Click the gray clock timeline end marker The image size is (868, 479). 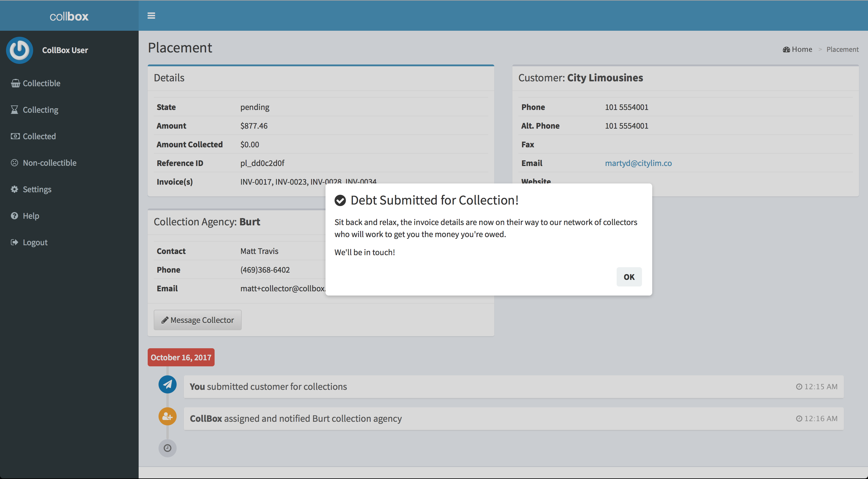point(168,448)
